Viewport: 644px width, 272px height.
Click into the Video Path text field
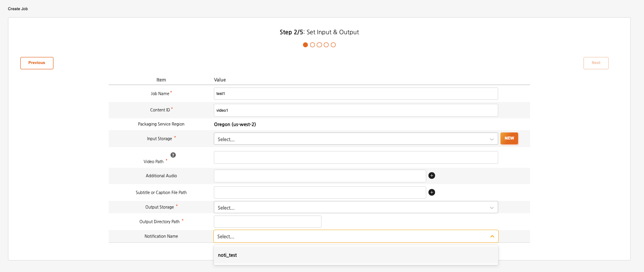click(356, 158)
